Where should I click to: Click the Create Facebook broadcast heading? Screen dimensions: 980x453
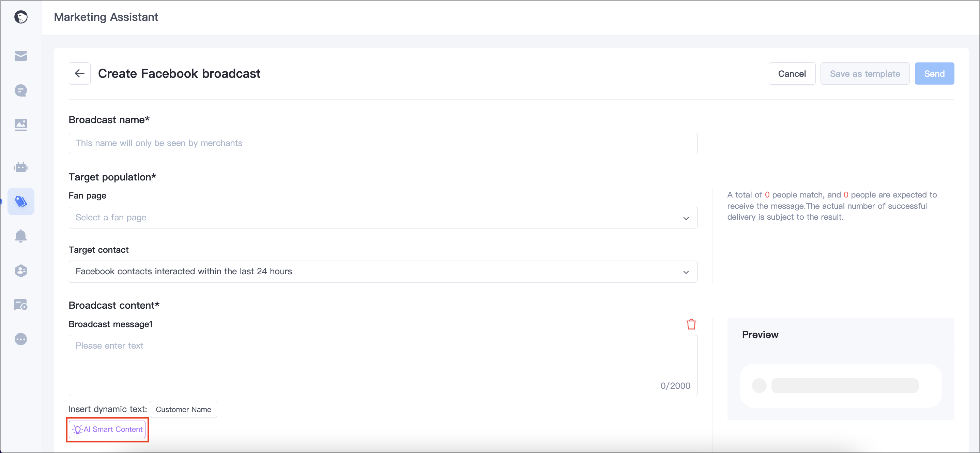pyautogui.click(x=179, y=74)
